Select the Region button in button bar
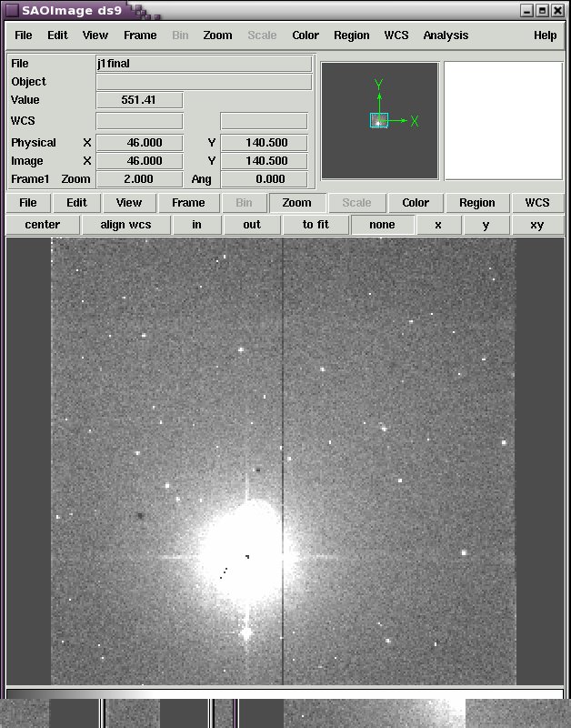Viewport: 571px width, 728px height. (x=476, y=203)
